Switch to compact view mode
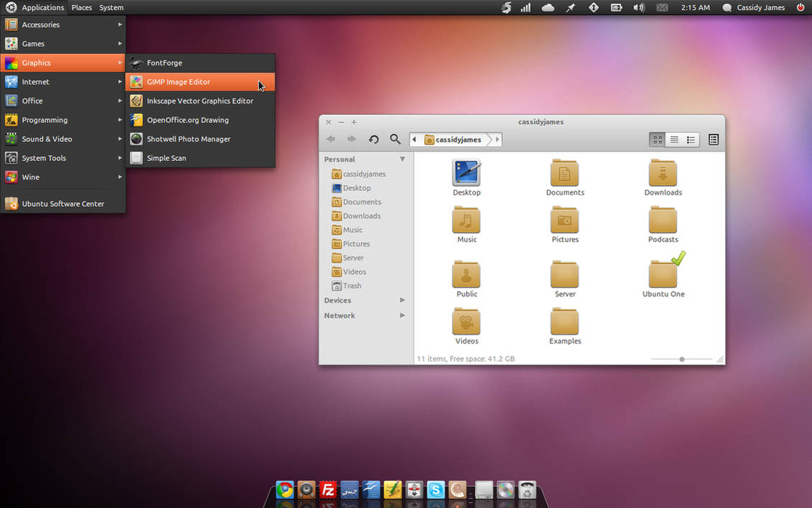The height and width of the screenshot is (508, 812). (x=691, y=139)
